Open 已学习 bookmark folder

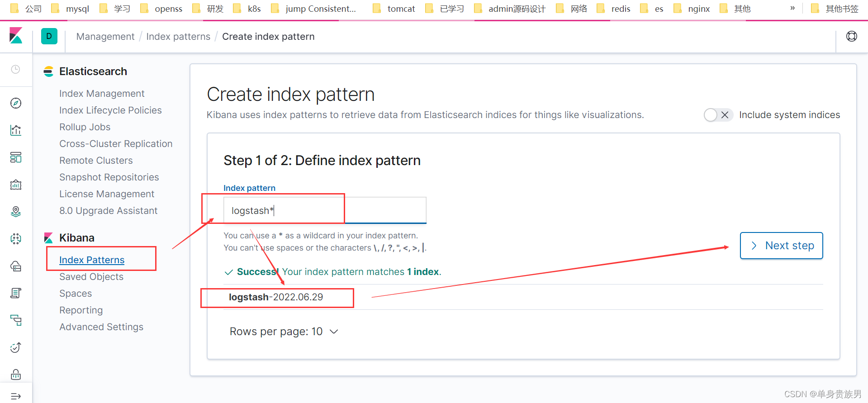(445, 9)
